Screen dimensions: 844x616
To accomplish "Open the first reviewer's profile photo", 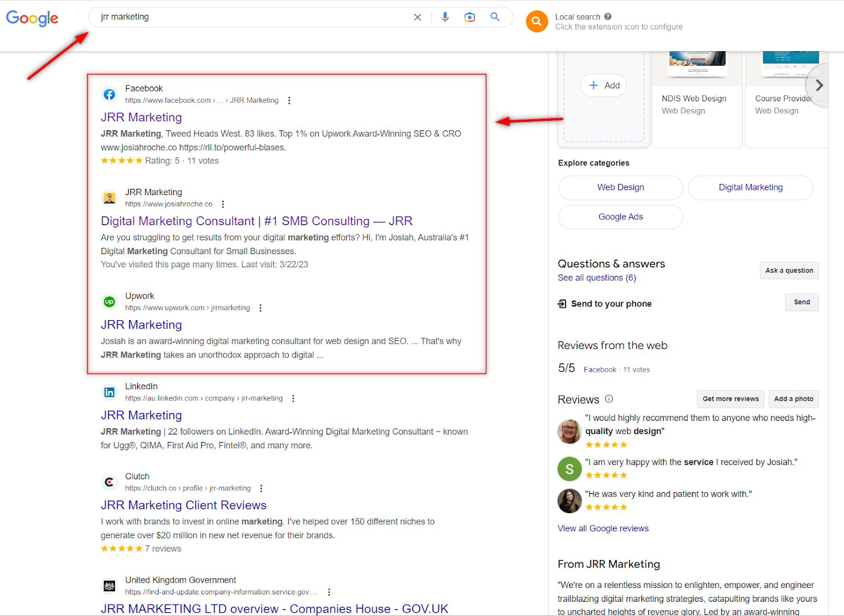I will click(x=570, y=431).
